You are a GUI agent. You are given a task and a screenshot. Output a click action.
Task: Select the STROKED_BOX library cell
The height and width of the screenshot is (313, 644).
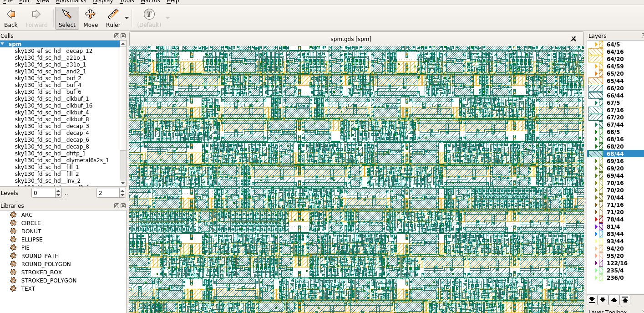(x=41, y=272)
